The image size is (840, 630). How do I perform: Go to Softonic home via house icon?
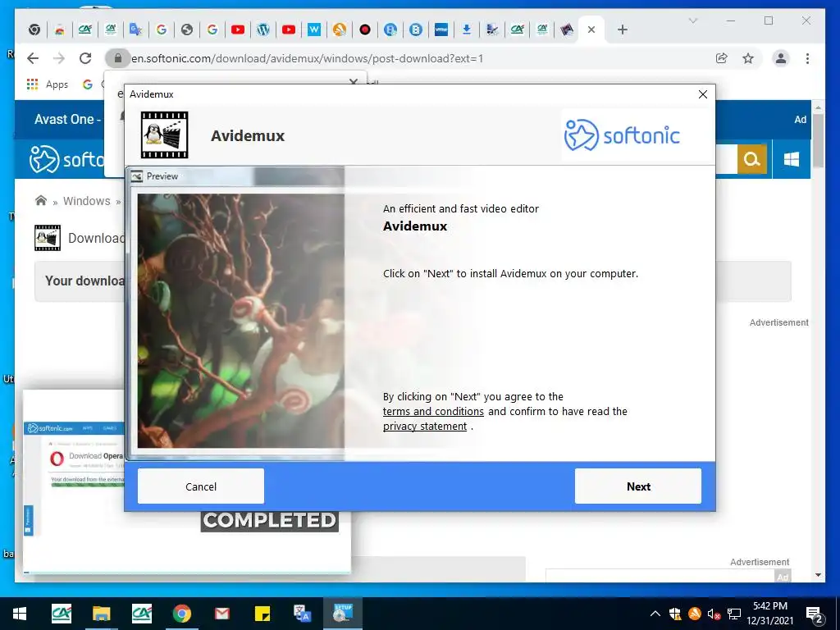pyautogui.click(x=41, y=201)
